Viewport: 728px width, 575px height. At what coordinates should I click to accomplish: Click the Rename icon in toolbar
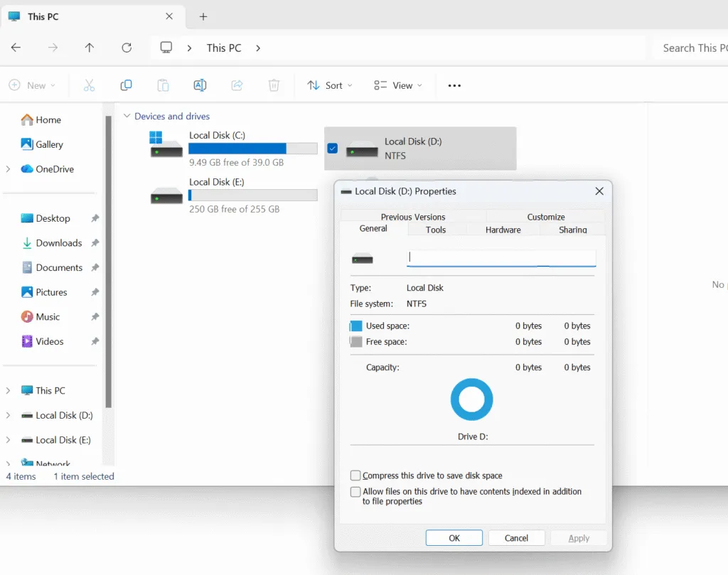coord(200,85)
